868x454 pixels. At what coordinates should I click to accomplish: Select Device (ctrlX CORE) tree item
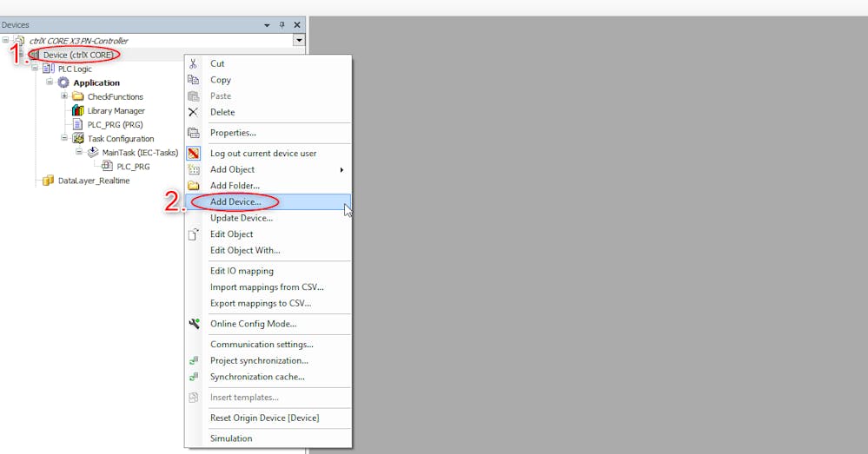tap(78, 55)
